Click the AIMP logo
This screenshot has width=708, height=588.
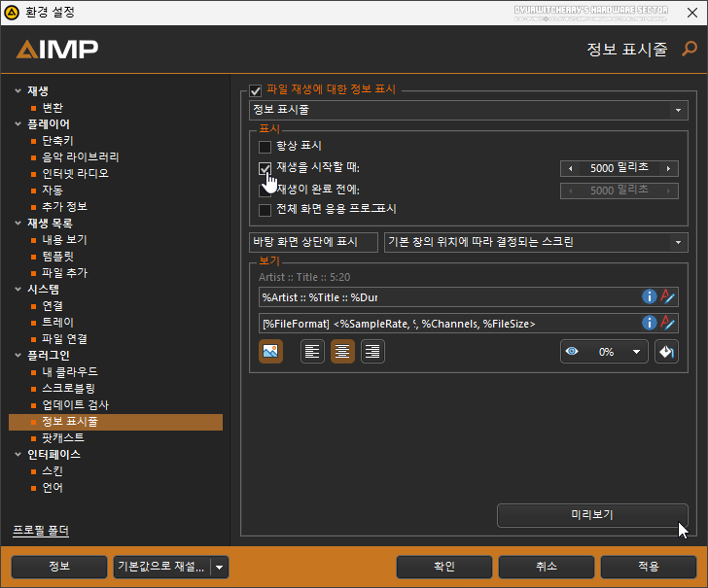57,50
